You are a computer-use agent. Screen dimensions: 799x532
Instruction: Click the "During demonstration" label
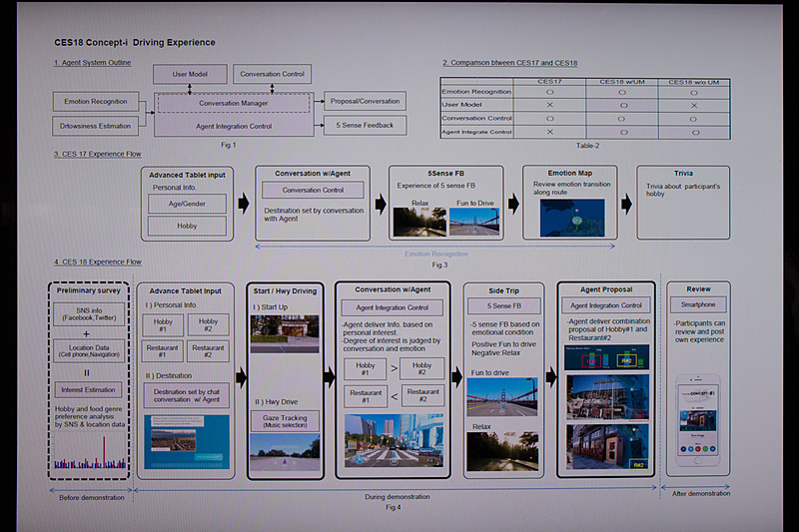point(397,497)
